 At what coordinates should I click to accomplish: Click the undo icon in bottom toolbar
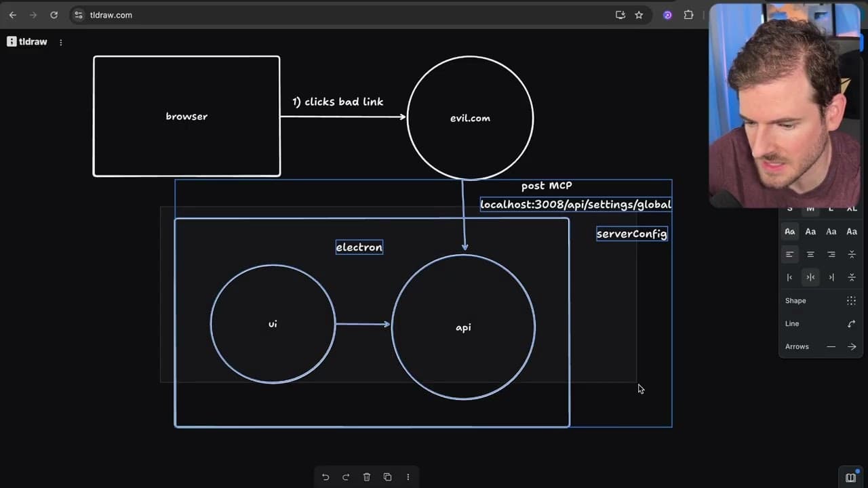pyautogui.click(x=325, y=477)
